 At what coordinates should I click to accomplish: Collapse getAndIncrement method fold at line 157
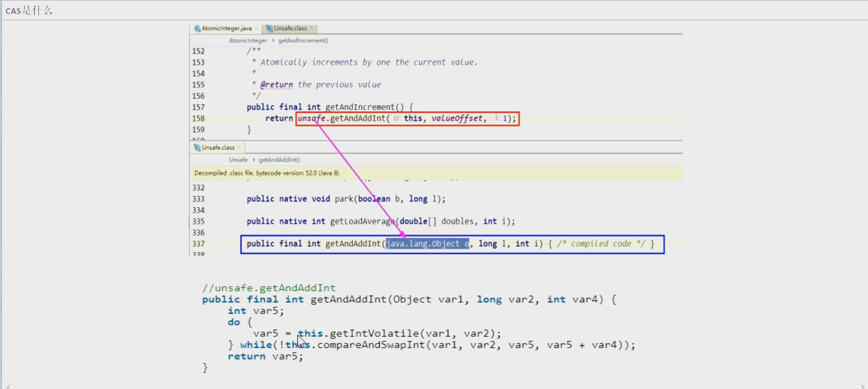pos(224,107)
